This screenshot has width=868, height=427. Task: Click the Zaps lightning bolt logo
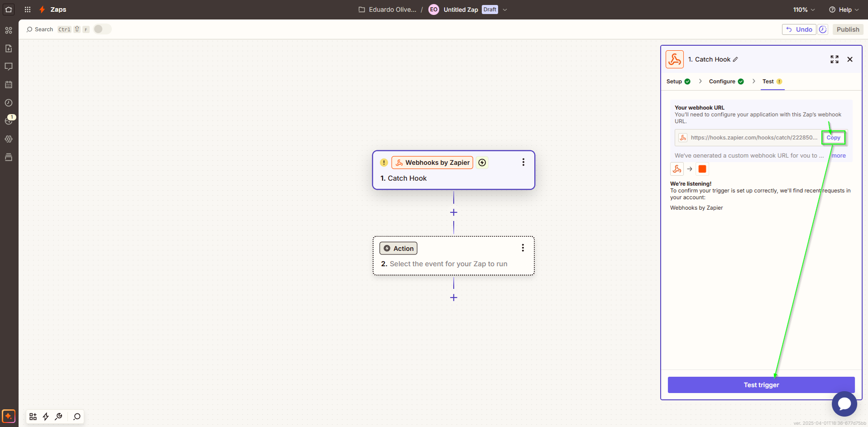tap(42, 10)
